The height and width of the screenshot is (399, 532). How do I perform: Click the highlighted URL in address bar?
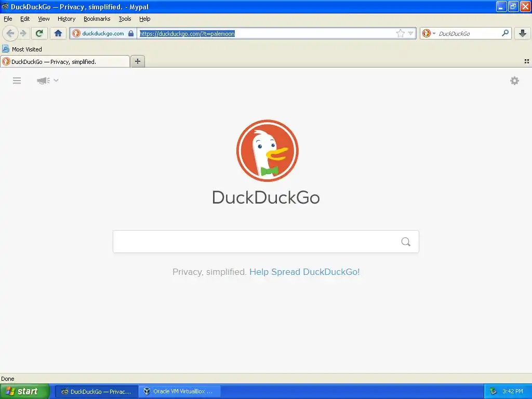point(187,34)
